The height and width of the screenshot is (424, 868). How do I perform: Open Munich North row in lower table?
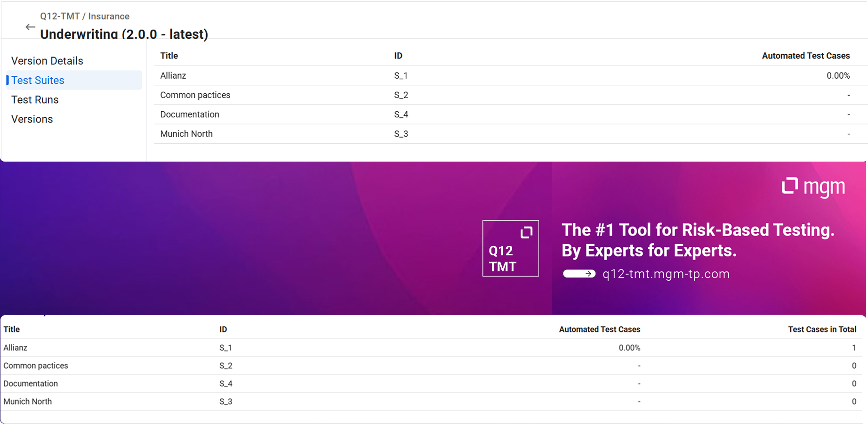[432, 401]
